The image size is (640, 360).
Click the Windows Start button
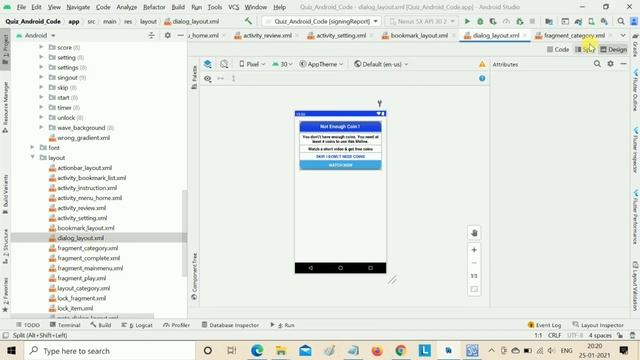(11, 351)
